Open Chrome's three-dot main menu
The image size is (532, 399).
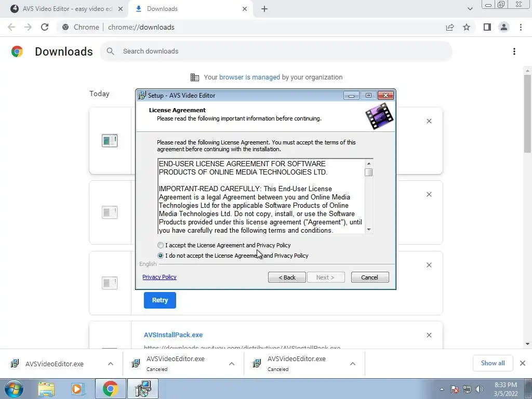click(x=521, y=27)
